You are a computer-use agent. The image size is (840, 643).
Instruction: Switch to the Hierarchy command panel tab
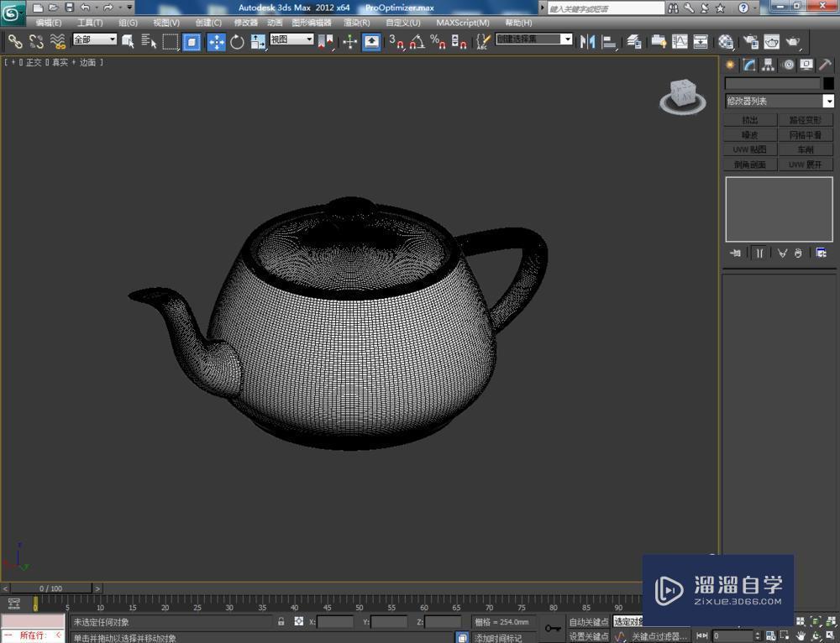[x=769, y=65]
